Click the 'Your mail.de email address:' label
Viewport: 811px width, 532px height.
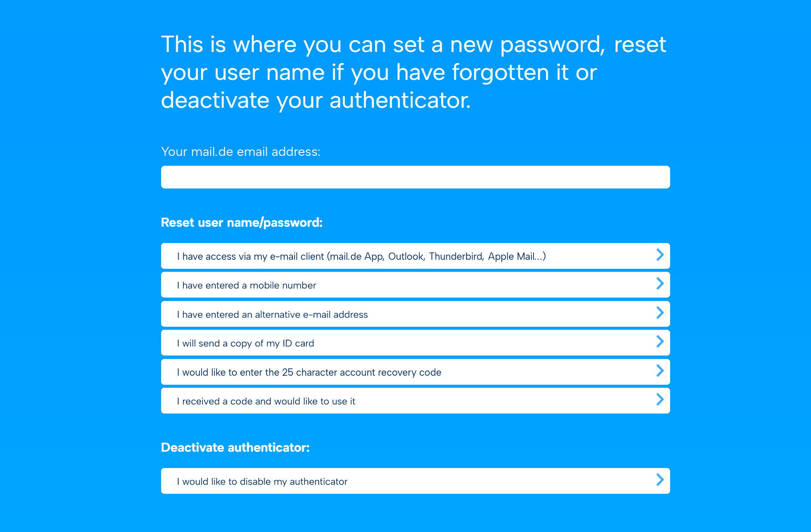point(241,152)
